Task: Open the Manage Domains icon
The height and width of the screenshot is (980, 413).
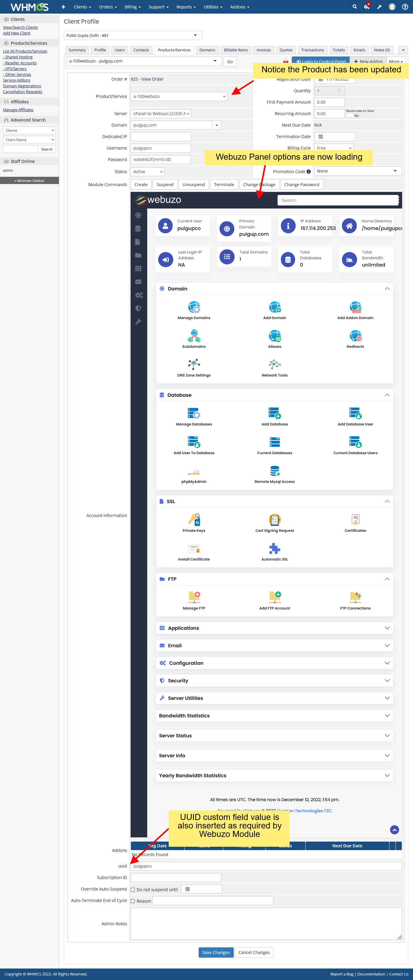Action: [194, 307]
